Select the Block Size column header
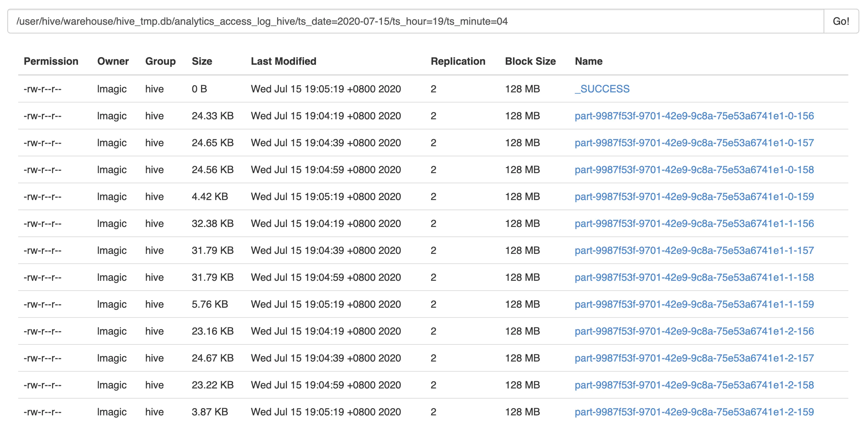The image size is (868, 435). tap(530, 61)
